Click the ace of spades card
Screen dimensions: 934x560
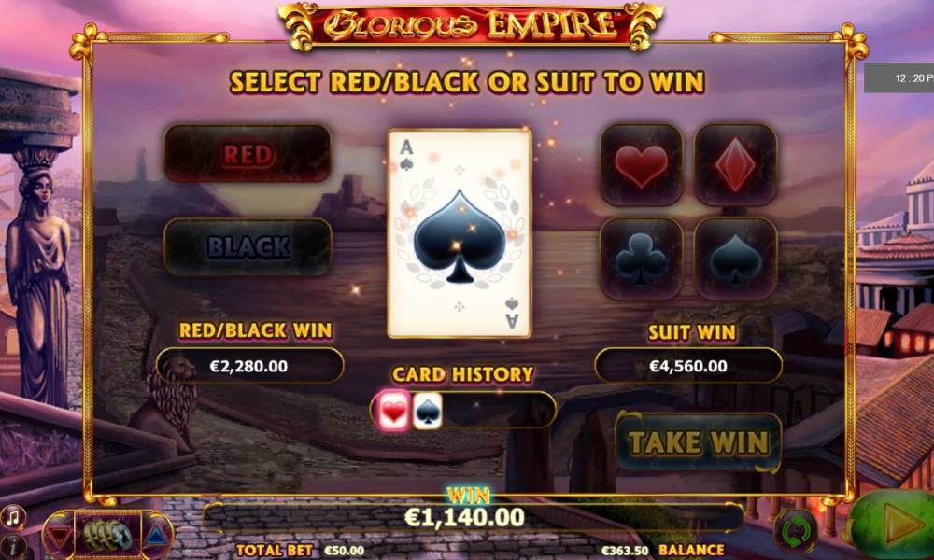pos(460,233)
